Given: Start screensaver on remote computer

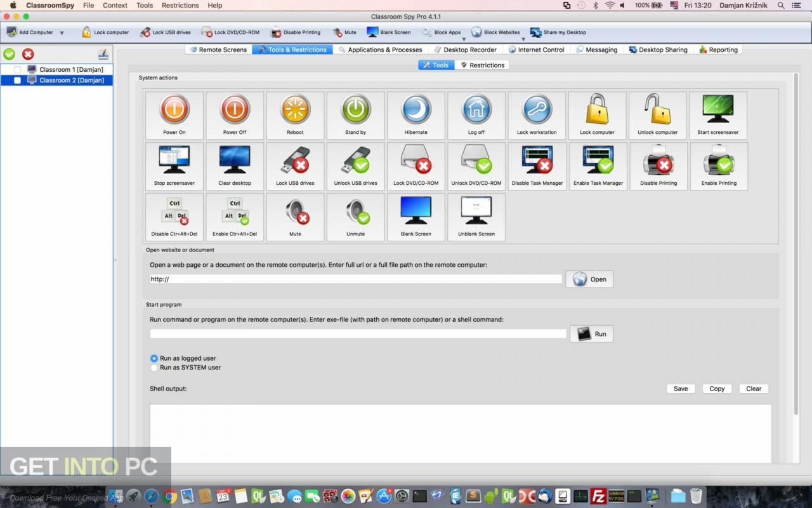Looking at the screenshot, I should click(x=718, y=115).
